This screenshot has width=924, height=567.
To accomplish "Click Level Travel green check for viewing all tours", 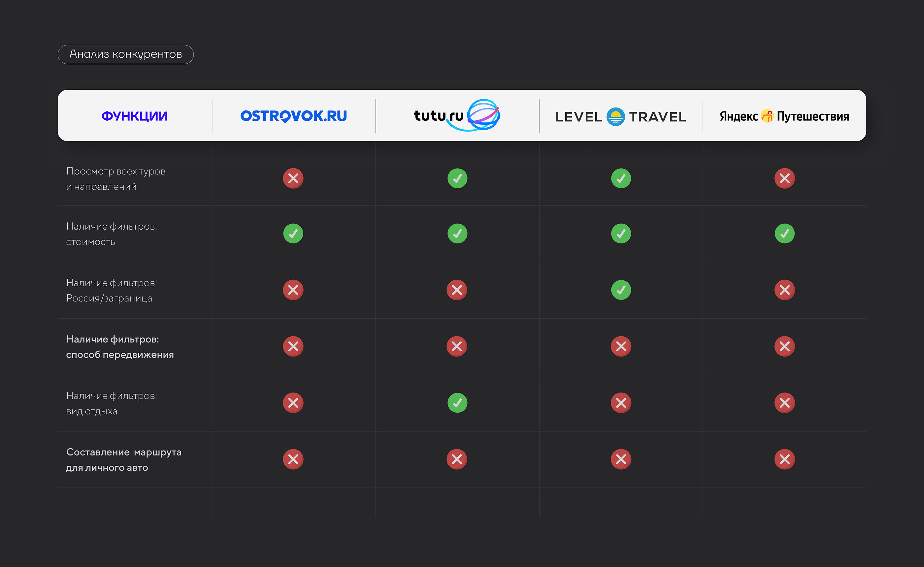I will tap(621, 178).
